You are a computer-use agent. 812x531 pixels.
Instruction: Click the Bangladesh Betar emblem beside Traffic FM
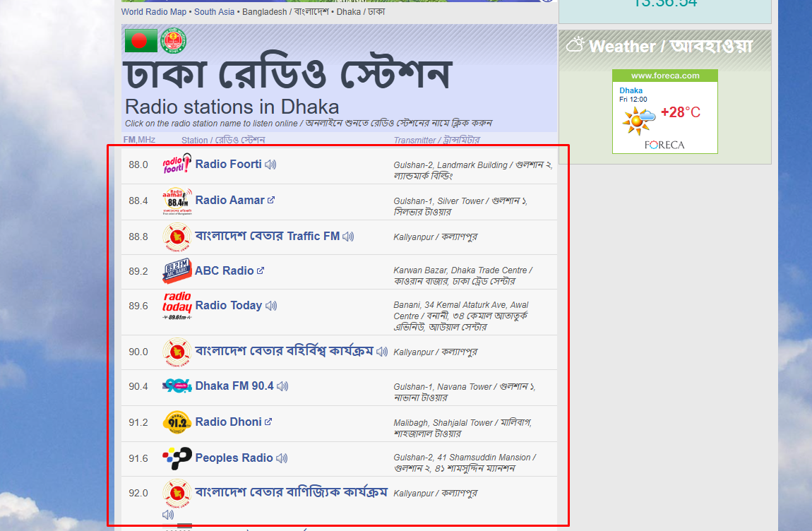point(177,236)
